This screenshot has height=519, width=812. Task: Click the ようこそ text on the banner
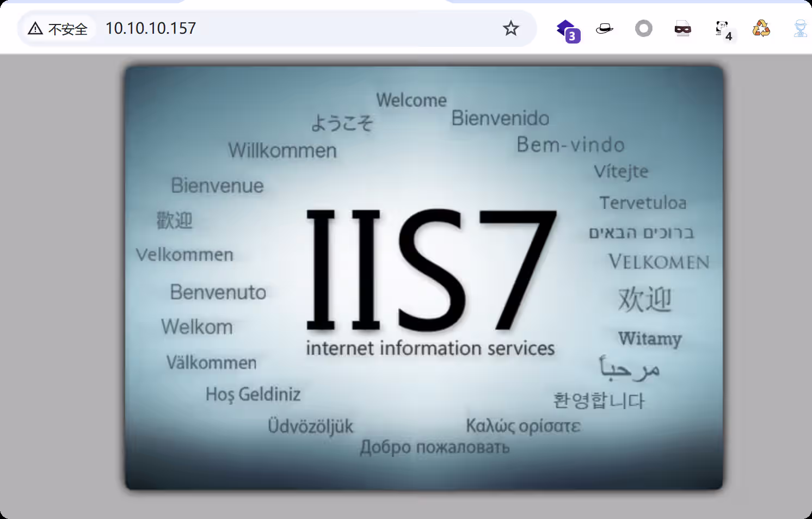coord(342,123)
